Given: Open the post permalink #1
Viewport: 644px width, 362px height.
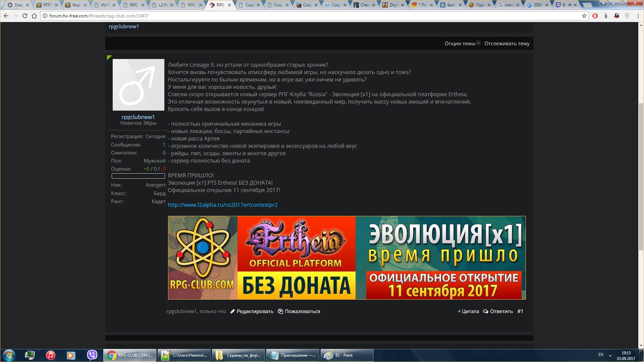Looking at the screenshot, I should click(x=520, y=311).
